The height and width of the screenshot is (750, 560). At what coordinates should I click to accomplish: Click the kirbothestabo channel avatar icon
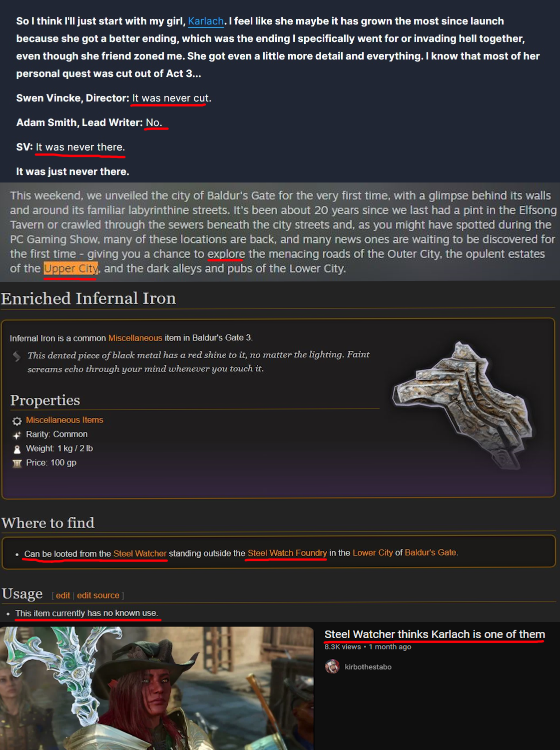point(332,666)
